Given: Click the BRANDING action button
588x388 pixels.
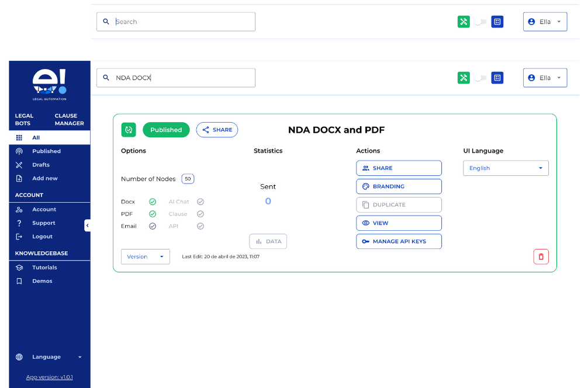Looking at the screenshot, I should [x=399, y=186].
